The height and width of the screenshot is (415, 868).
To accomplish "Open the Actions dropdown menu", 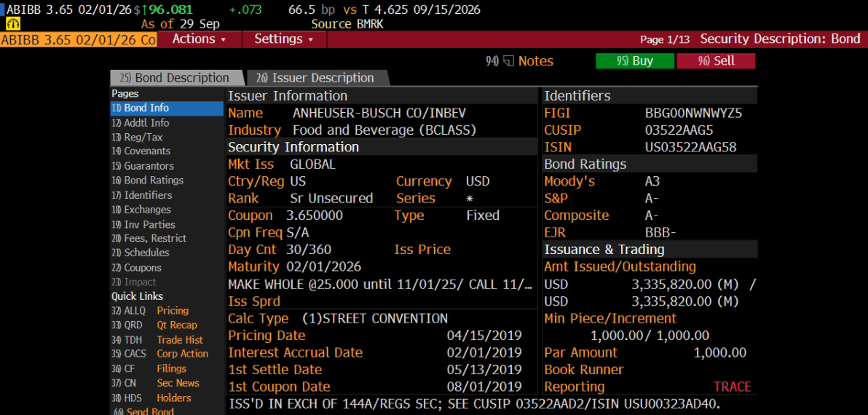I will click(x=200, y=39).
